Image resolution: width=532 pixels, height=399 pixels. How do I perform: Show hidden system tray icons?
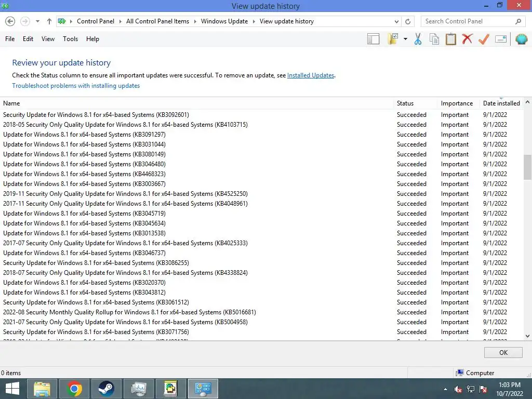(x=445, y=389)
